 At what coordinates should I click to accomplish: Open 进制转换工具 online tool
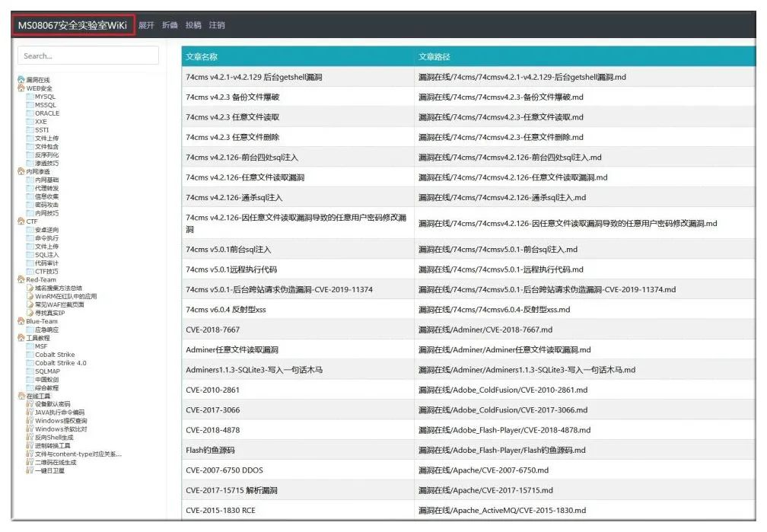(x=53, y=446)
